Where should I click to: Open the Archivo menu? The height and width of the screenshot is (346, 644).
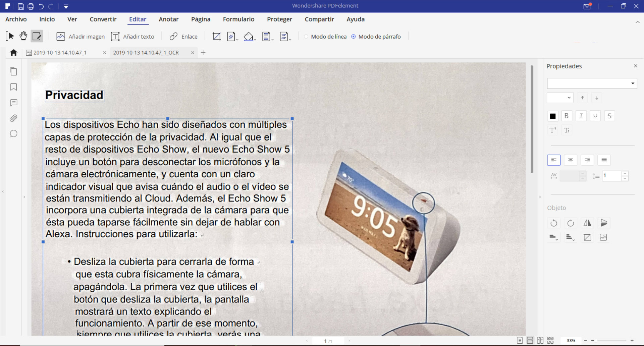click(16, 19)
